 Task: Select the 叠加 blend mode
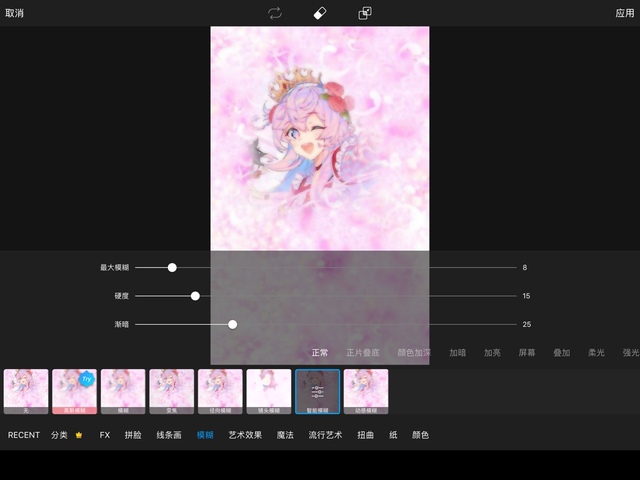coord(562,353)
